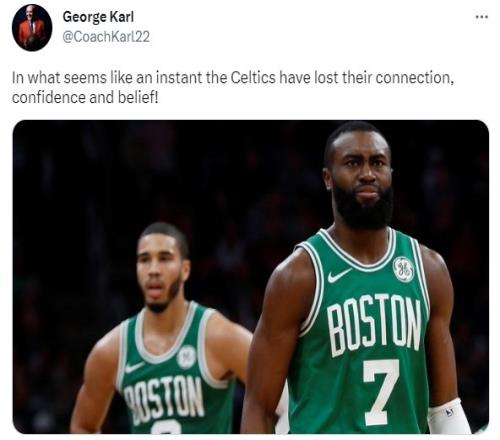Open the three-dot more options menu
This screenshot has width=500, height=440.
[481, 17]
